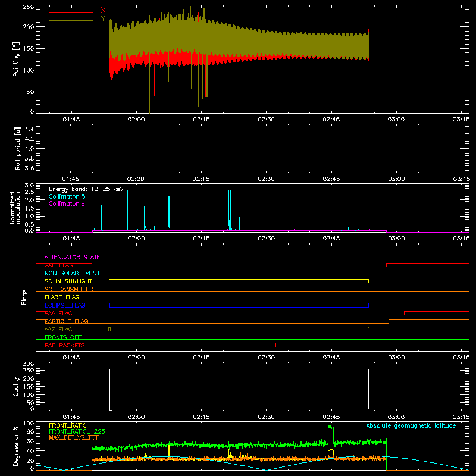The image size is (476, 476).
Task: Click the Normalized modulation axis title
Action: [x=15, y=208]
